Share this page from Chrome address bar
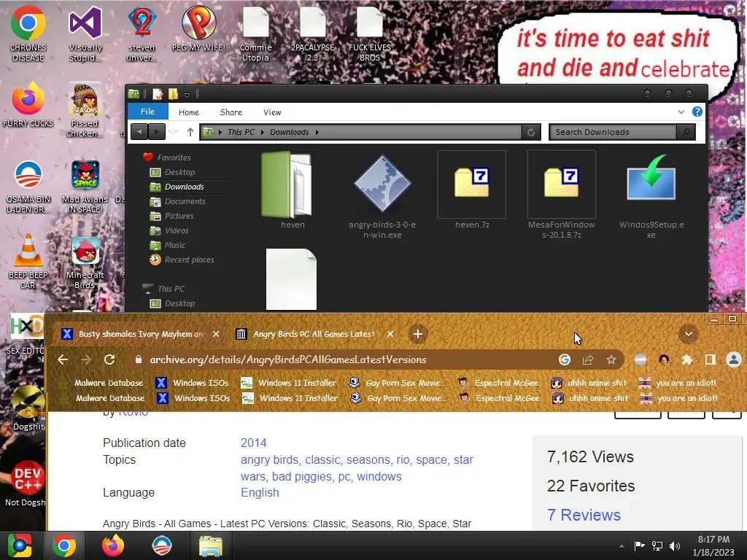Viewport: 747px width, 560px height. pyautogui.click(x=588, y=359)
